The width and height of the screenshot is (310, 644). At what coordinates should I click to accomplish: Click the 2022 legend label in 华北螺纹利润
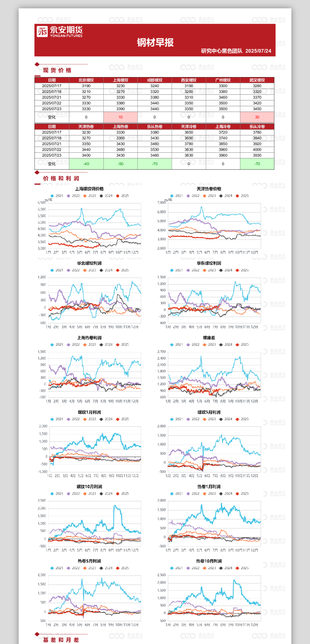[76, 270]
